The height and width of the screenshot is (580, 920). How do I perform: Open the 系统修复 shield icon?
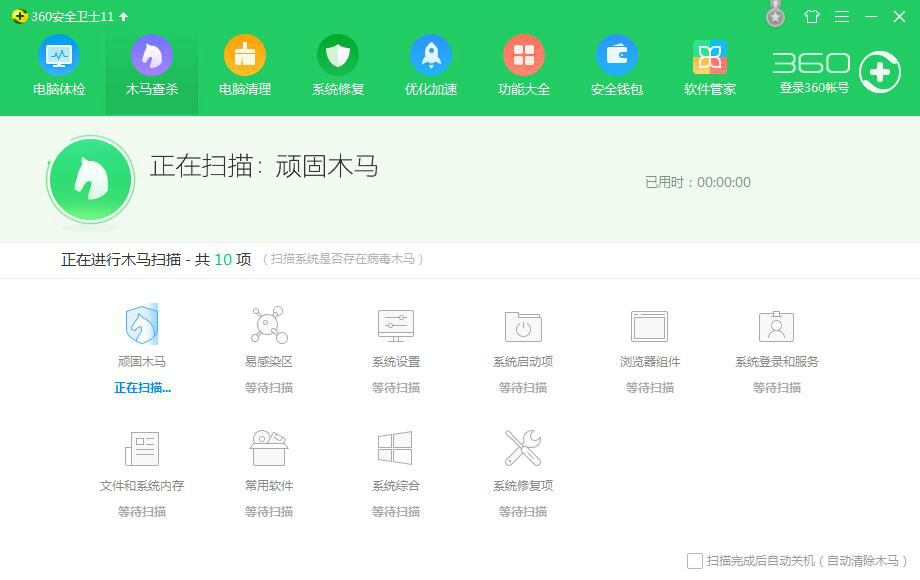[x=338, y=56]
